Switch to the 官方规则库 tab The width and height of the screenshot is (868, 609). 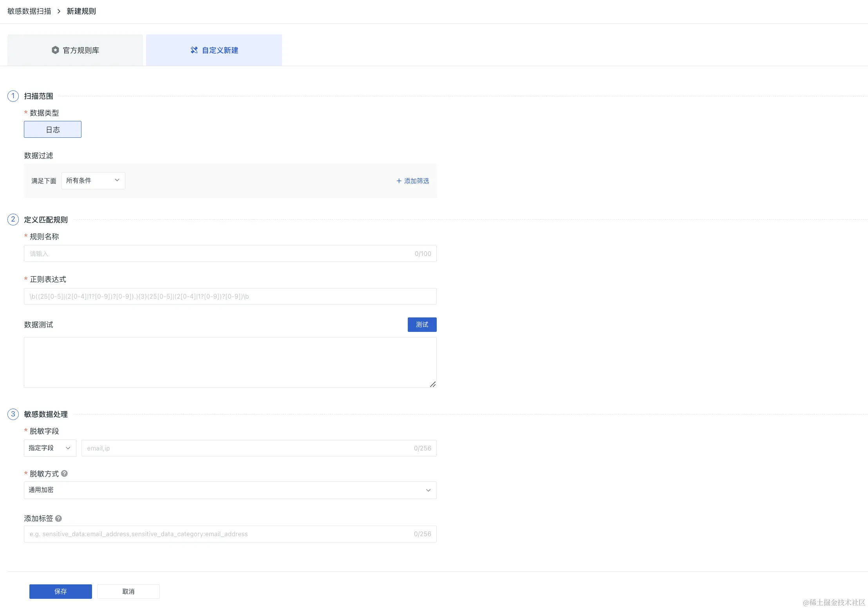click(x=75, y=50)
